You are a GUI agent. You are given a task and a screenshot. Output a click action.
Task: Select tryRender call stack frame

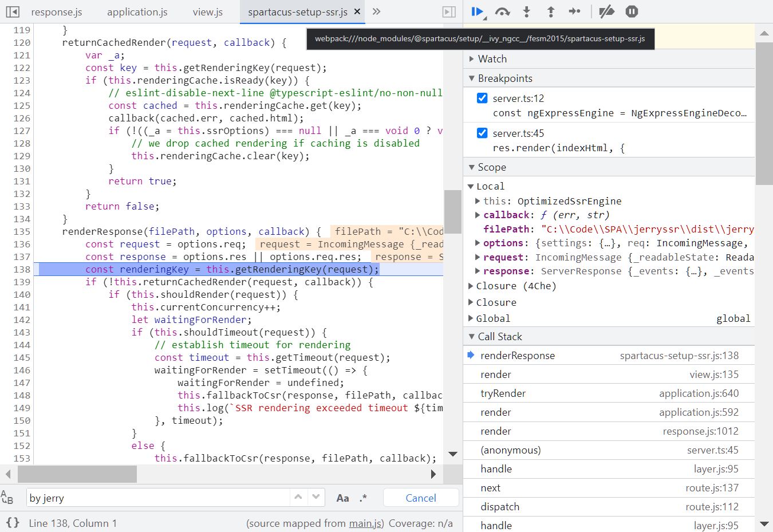(609, 393)
